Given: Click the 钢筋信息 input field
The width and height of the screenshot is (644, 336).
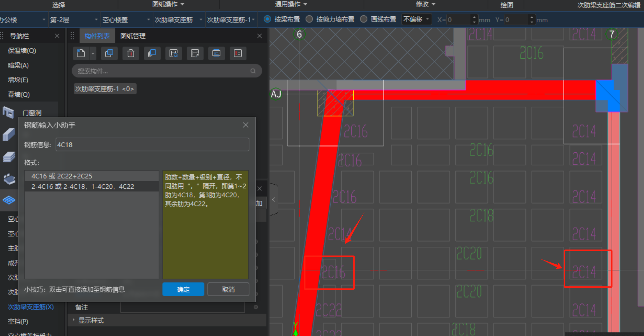Looking at the screenshot, I should 152,145.
